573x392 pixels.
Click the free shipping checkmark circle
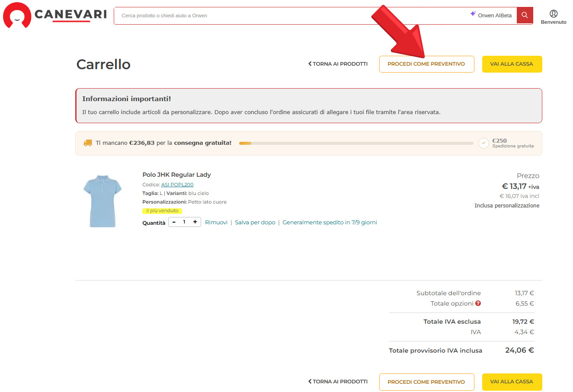coord(483,143)
